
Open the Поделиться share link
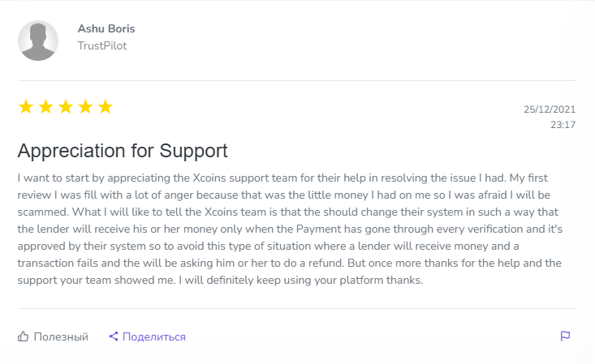[x=154, y=336]
